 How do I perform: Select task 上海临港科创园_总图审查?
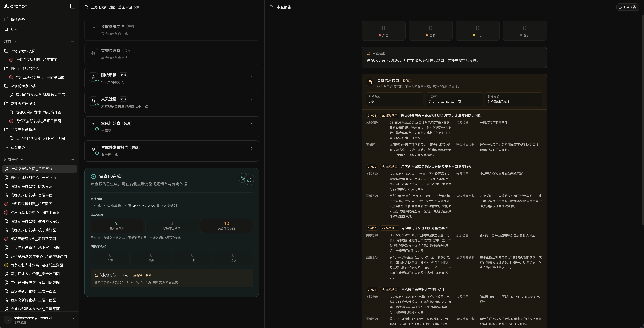pos(39,169)
